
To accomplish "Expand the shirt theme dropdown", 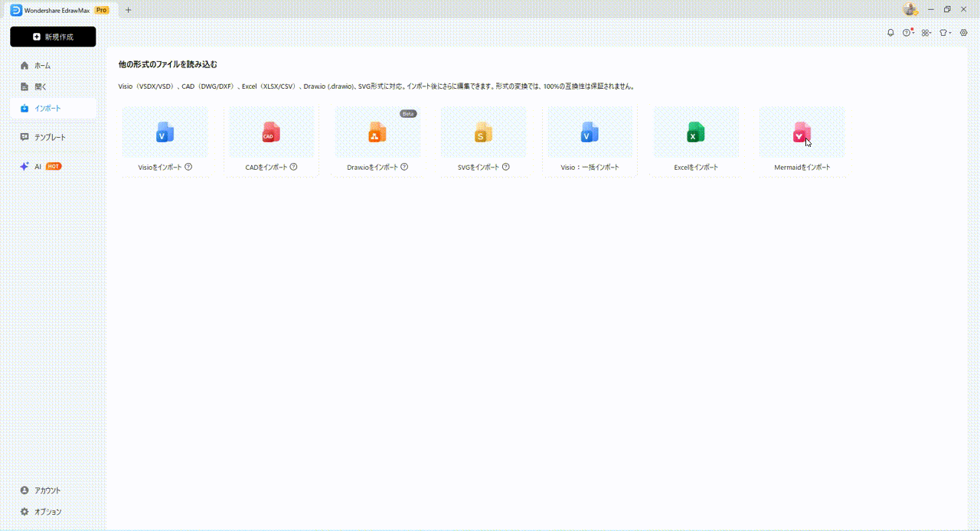I will click(945, 33).
